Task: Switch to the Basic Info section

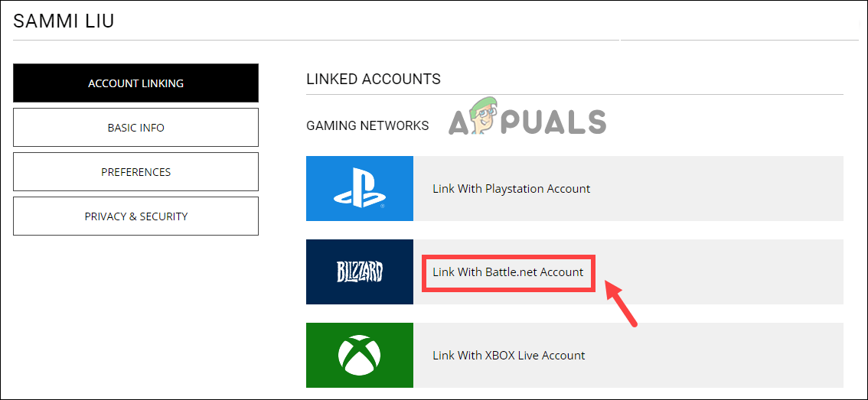Action: click(x=135, y=128)
